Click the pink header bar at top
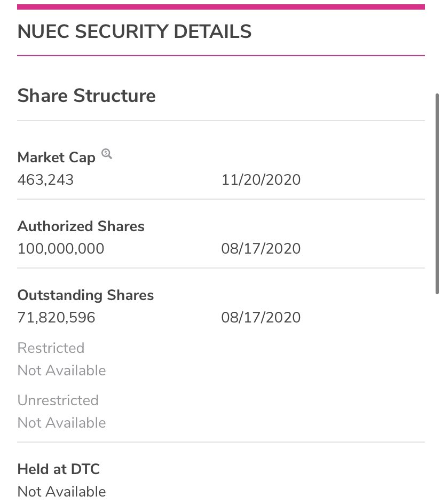Viewport: 442px width, 504px height. (x=221, y=7)
